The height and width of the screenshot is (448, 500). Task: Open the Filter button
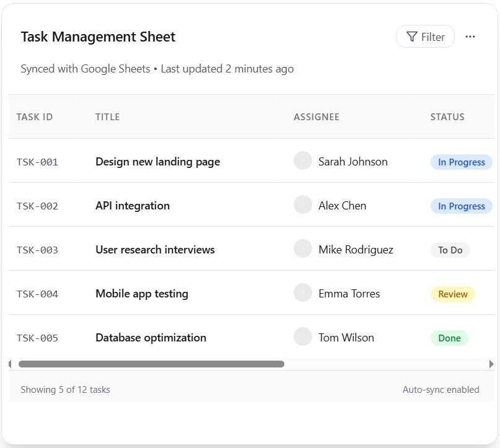tap(425, 37)
